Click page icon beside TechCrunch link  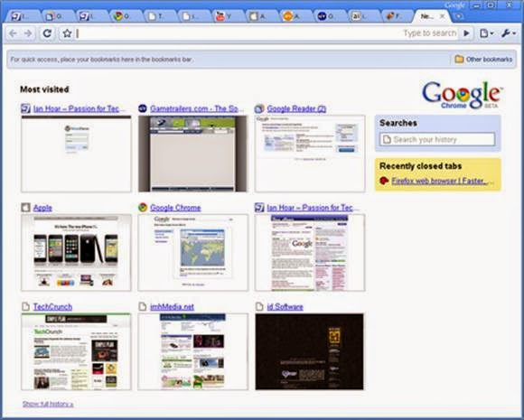(x=25, y=306)
